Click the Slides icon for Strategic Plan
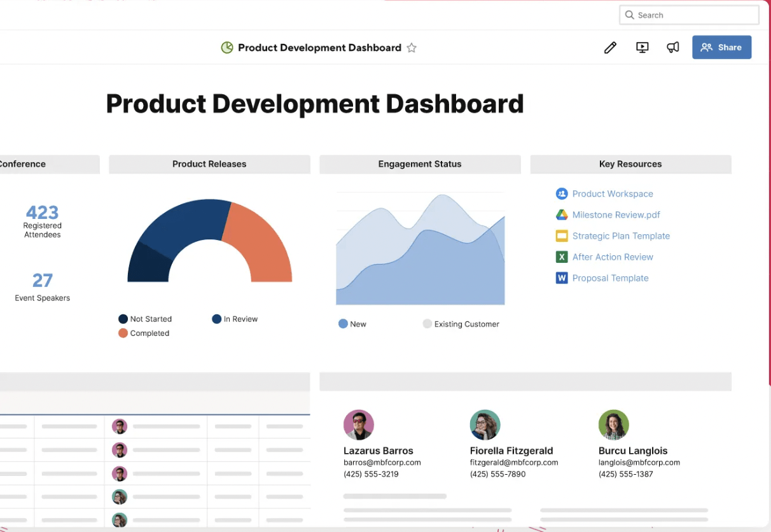The image size is (771, 532). (x=562, y=236)
